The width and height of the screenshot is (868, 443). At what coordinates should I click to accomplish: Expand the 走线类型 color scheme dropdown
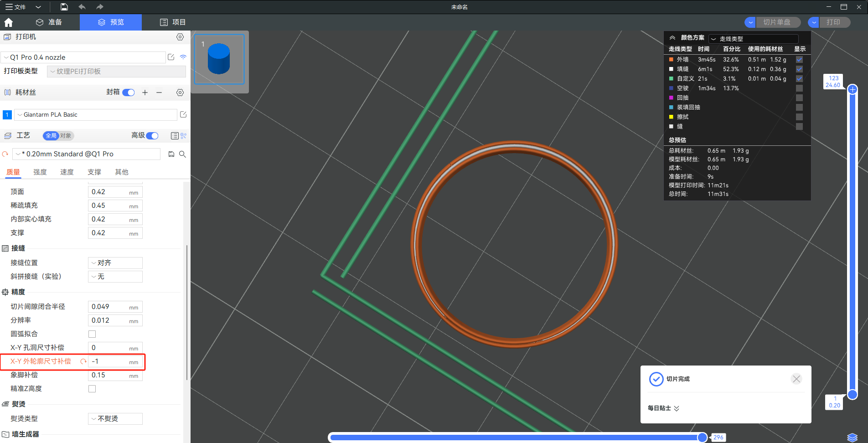[x=754, y=39]
